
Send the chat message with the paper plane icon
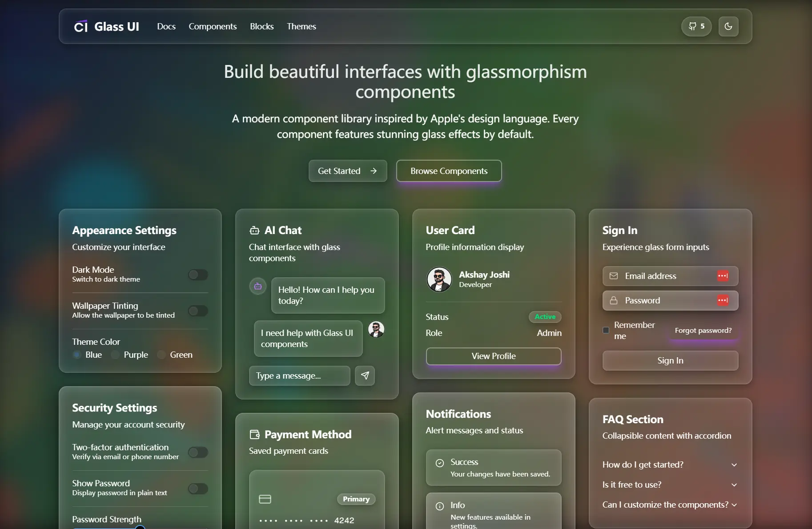click(365, 376)
